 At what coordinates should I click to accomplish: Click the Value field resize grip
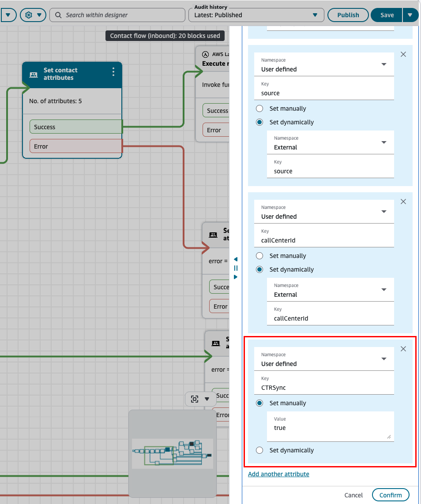389,437
